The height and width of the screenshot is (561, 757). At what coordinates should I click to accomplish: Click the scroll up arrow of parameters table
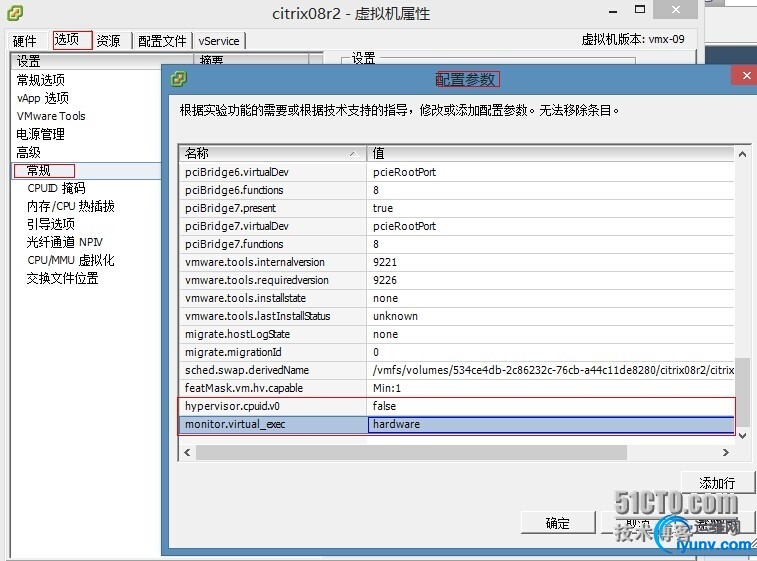click(743, 154)
